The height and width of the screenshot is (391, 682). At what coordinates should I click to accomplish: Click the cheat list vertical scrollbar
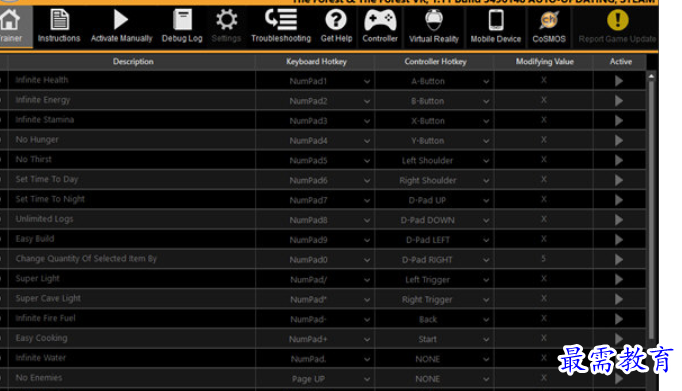tap(651, 209)
